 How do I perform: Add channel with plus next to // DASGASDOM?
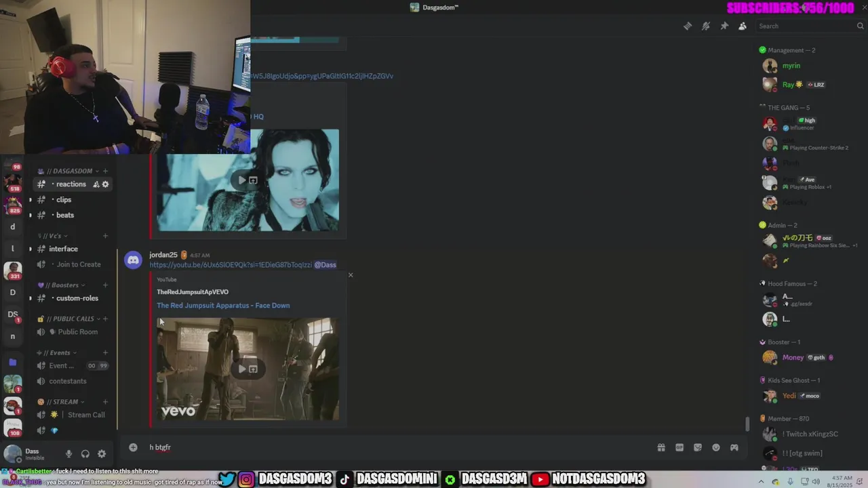pos(105,171)
